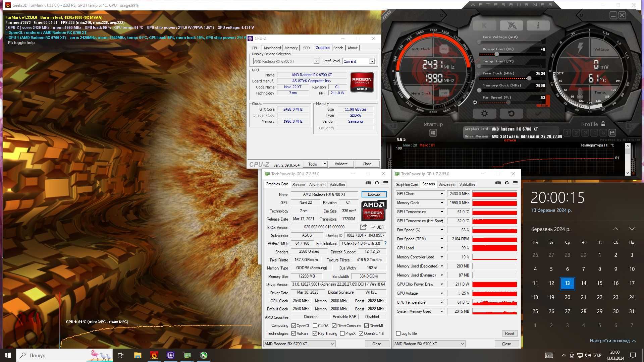Open CPU-Z from the taskbar
This screenshot has width=644, height=362.
click(170, 355)
